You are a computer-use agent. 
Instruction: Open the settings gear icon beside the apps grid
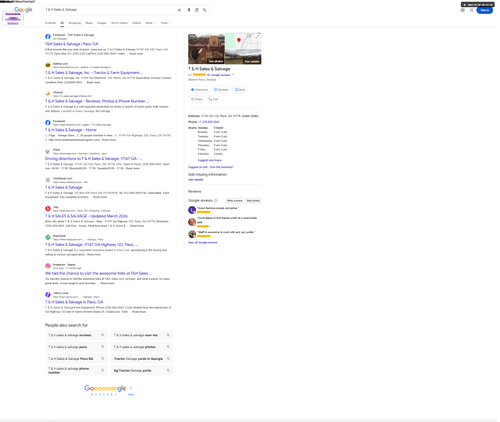click(462, 10)
